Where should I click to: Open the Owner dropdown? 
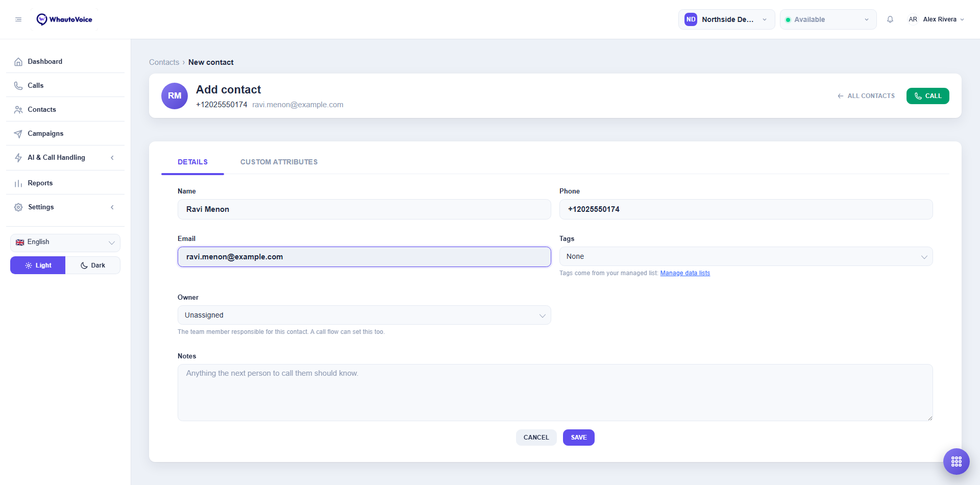tap(364, 315)
